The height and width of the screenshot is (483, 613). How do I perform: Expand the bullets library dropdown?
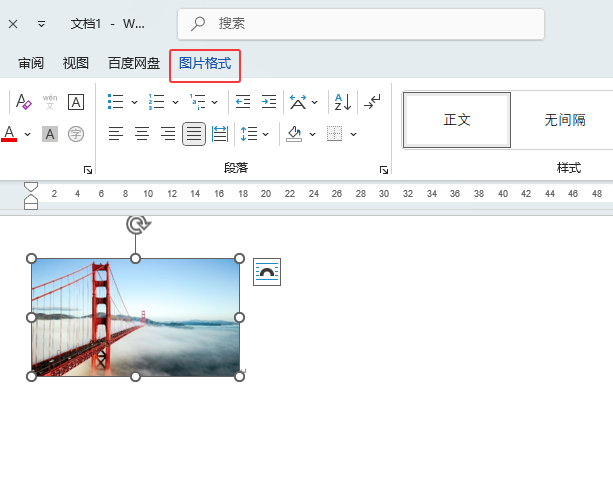click(x=134, y=102)
